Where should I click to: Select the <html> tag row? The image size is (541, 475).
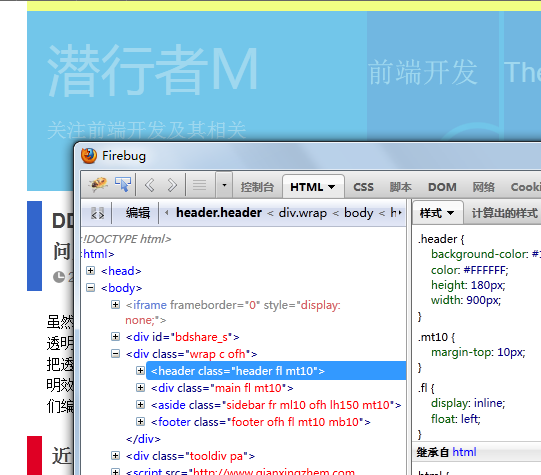(98, 254)
